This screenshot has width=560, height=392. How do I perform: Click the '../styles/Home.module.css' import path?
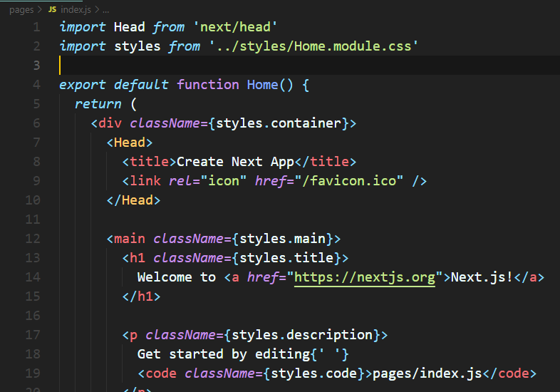[x=313, y=46]
